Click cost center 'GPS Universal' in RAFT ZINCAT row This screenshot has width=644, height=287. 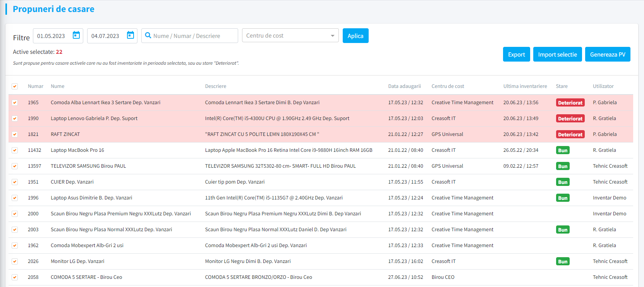tap(447, 134)
